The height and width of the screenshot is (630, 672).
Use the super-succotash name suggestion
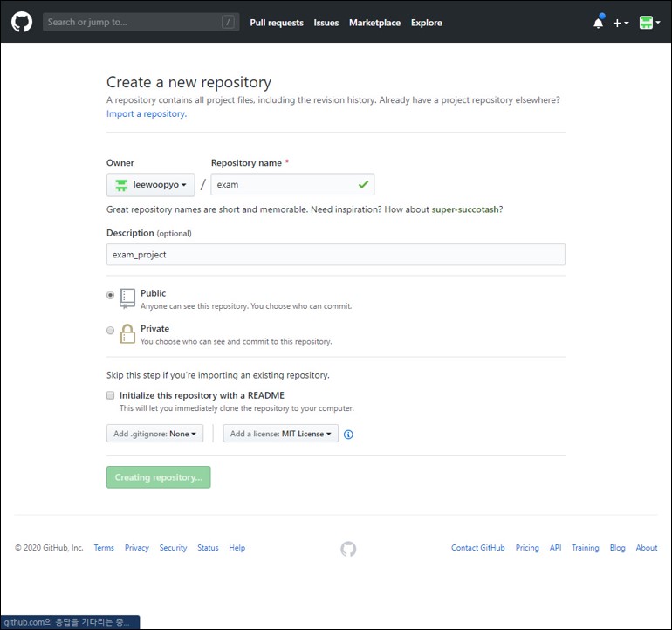pyautogui.click(x=465, y=209)
